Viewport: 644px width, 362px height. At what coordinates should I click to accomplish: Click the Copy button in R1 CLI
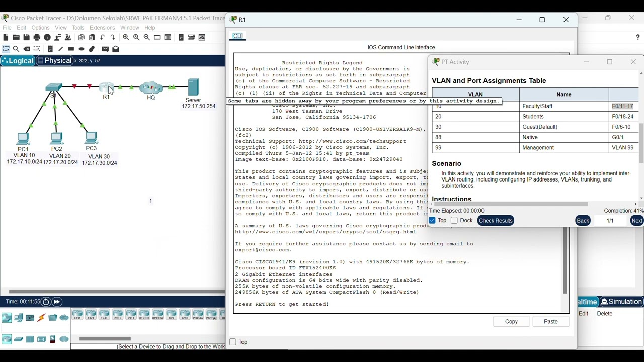[512, 322]
